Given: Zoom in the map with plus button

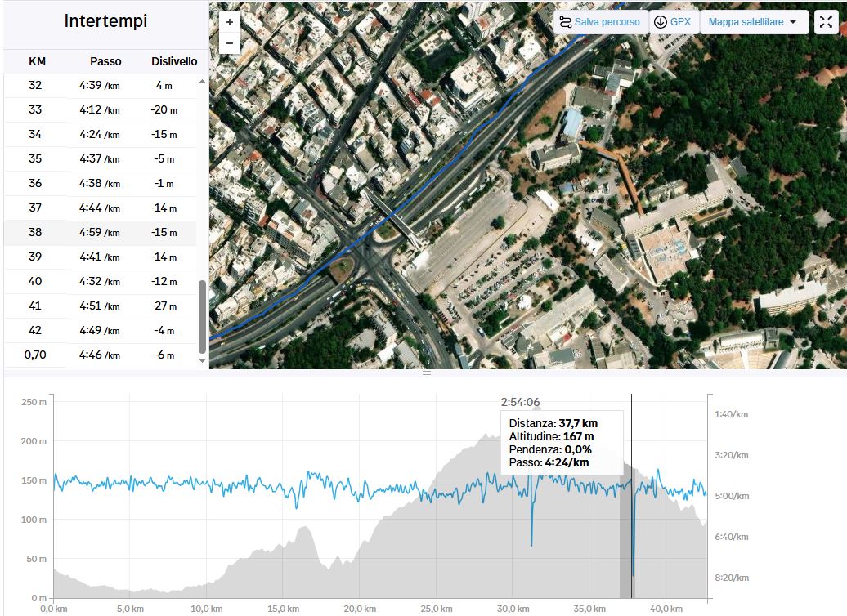Looking at the screenshot, I should [230, 22].
